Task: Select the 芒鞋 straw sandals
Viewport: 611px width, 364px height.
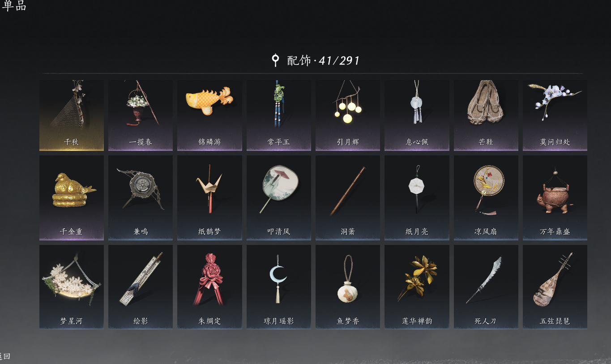Action: pos(486,116)
